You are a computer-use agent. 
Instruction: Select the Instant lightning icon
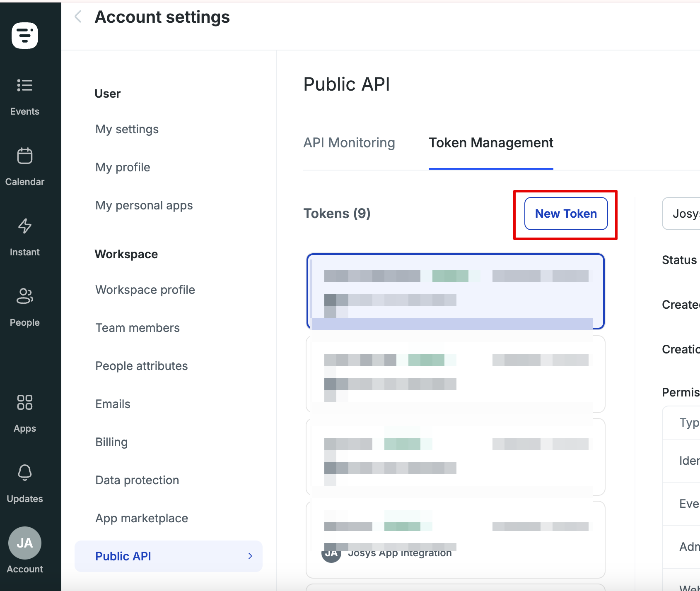click(25, 226)
